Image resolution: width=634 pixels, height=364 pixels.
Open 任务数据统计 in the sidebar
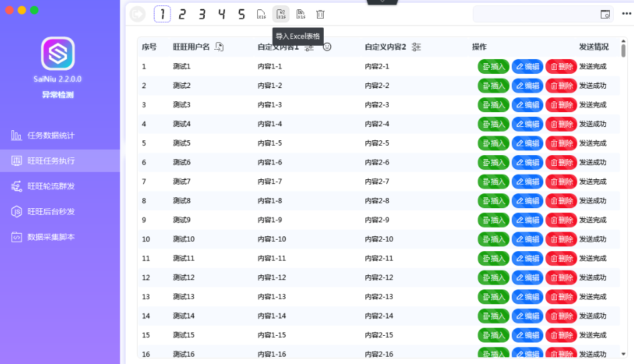51,136
